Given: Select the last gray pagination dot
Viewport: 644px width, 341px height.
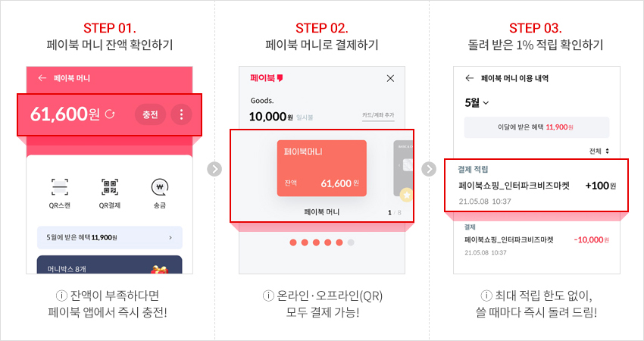Looking at the screenshot, I should coord(350,242).
